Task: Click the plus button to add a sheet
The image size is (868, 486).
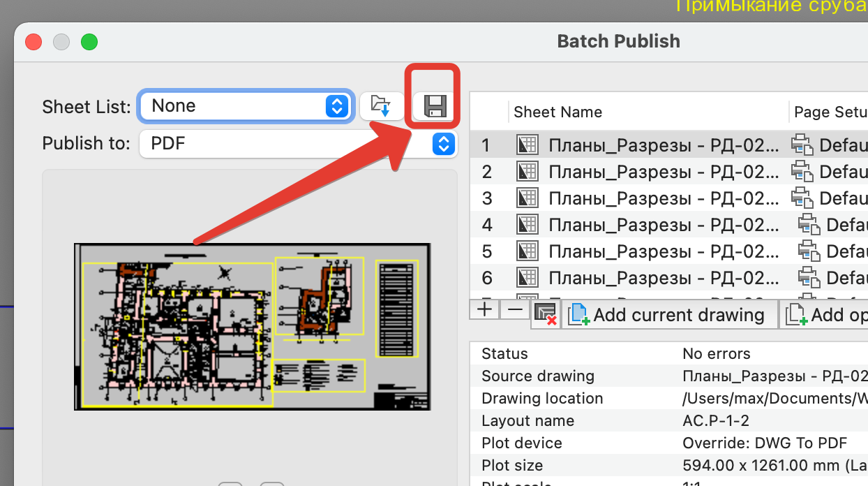Action: coord(484,309)
